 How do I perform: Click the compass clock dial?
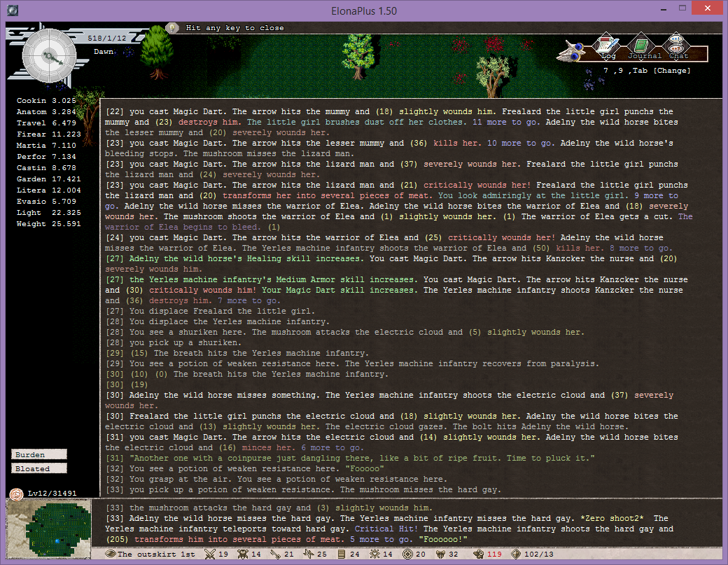click(49, 56)
